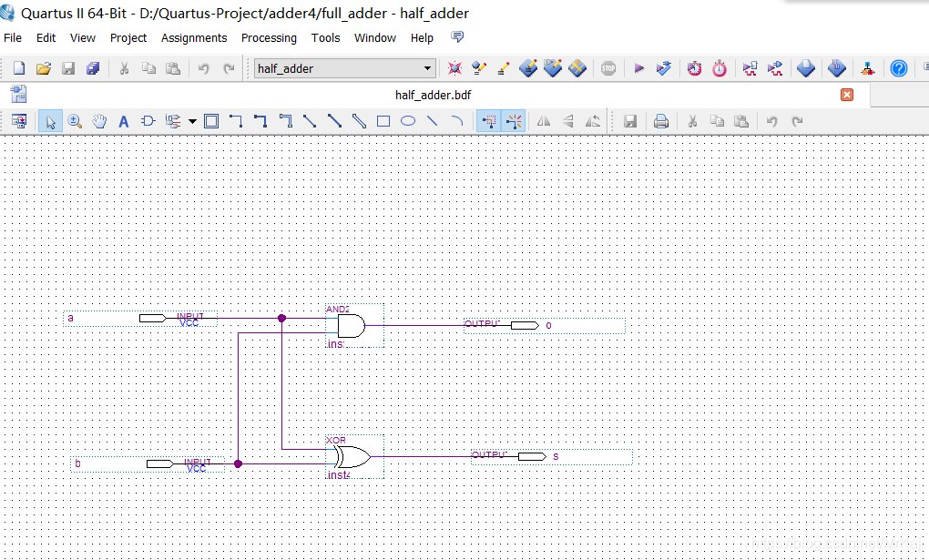This screenshot has width=929, height=560.
Task: Select the Orthogonal Conduit tool
Action: pos(285,121)
